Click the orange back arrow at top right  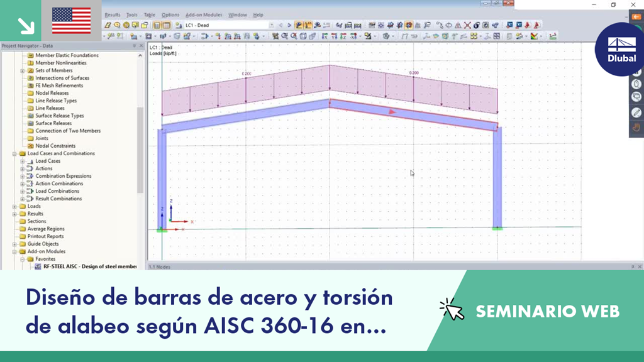click(636, 17)
